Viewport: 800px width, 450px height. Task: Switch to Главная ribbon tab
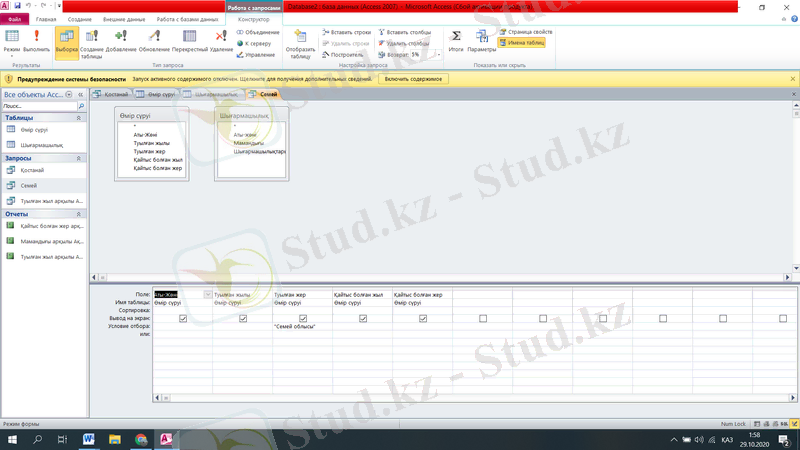point(46,19)
